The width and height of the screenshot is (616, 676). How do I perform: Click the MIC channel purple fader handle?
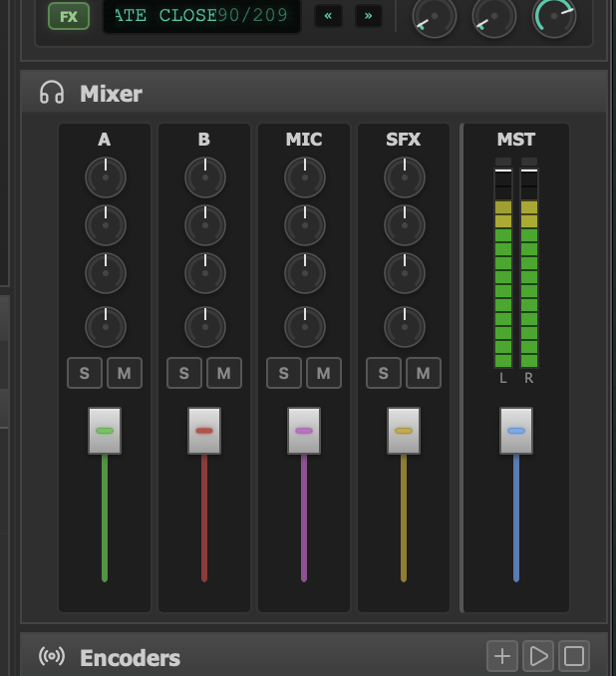click(304, 431)
